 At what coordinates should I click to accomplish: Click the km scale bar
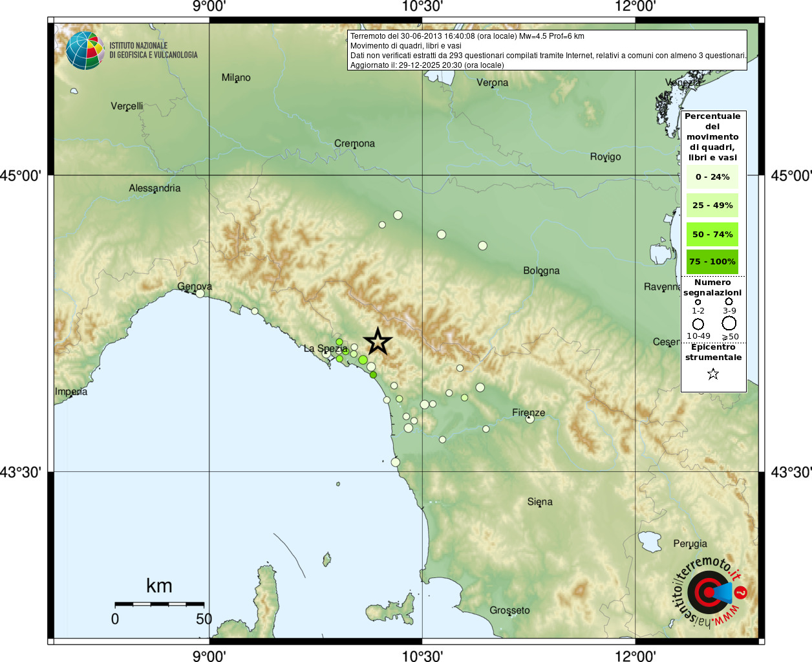(160, 604)
